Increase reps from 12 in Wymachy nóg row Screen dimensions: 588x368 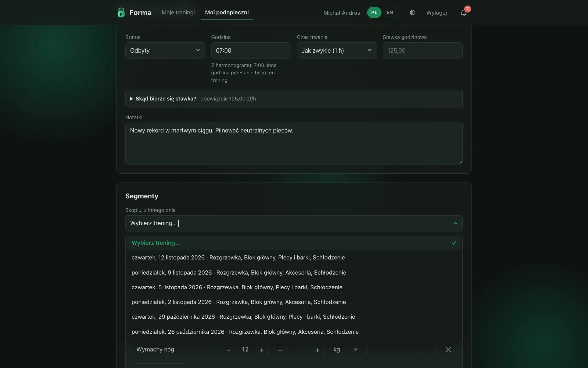point(262,350)
